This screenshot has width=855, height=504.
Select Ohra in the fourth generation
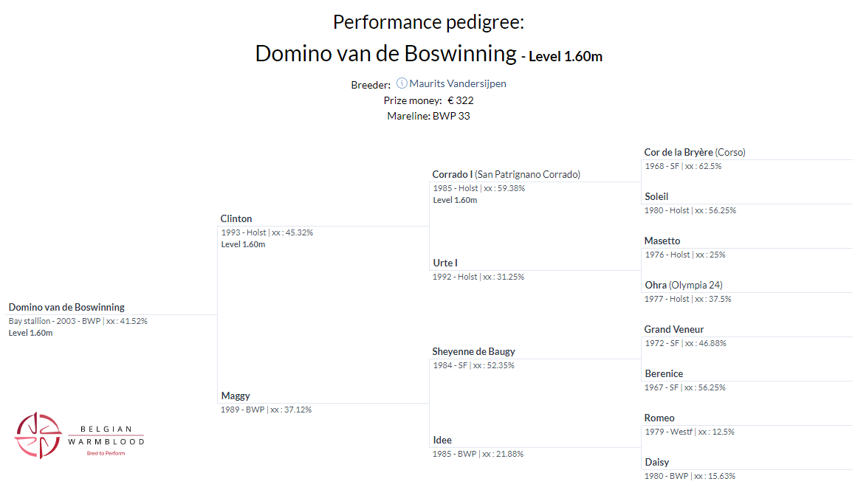point(656,286)
